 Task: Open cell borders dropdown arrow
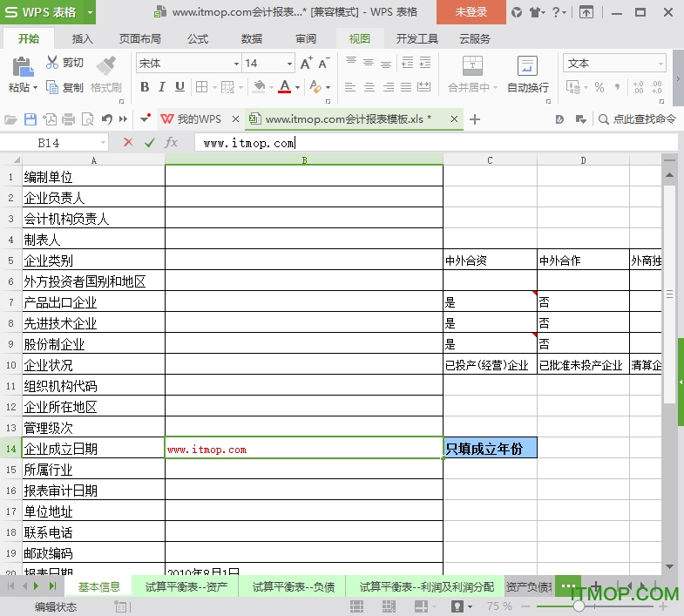click(x=214, y=87)
